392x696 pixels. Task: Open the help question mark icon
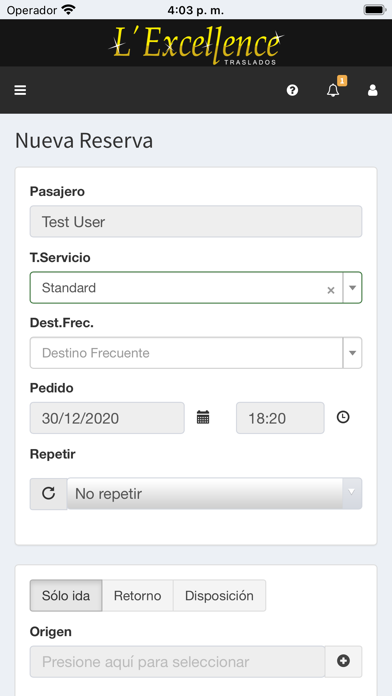292,90
